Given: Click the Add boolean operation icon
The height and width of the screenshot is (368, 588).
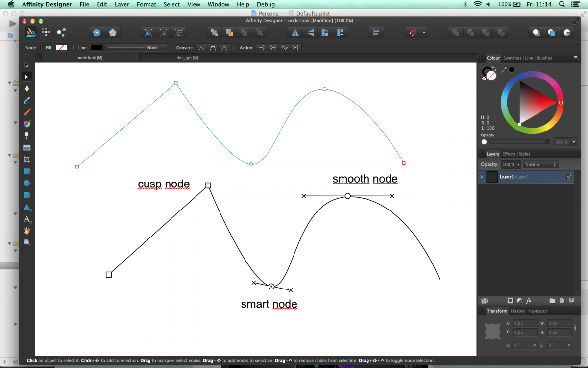Looking at the screenshot, I should pyautogui.click(x=455, y=33).
